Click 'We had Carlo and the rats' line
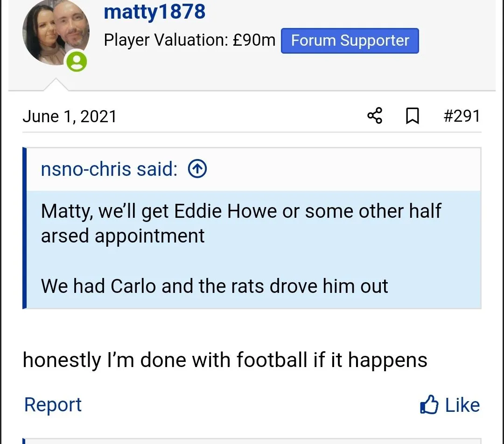This screenshot has height=444, width=504. point(214,285)
